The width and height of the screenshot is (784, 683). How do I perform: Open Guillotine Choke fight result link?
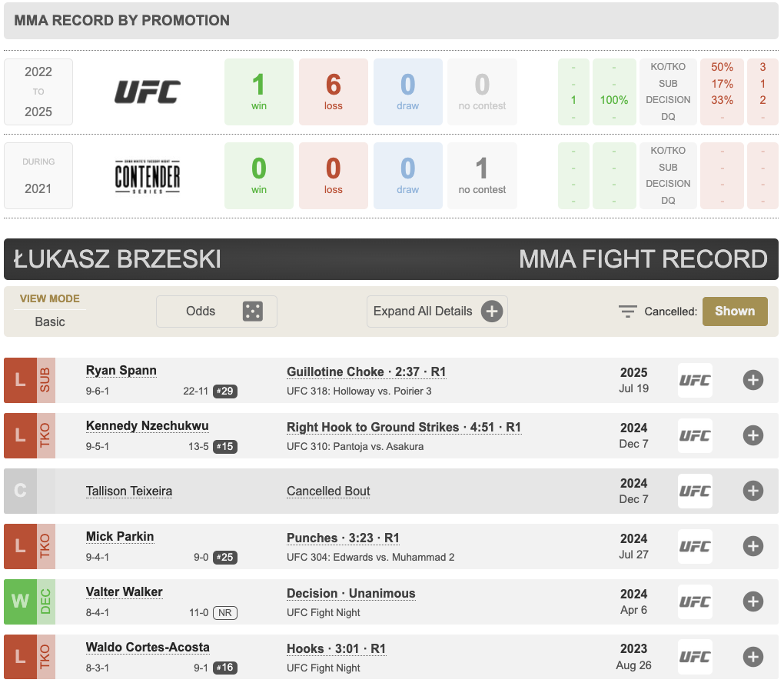pos(366,372)
